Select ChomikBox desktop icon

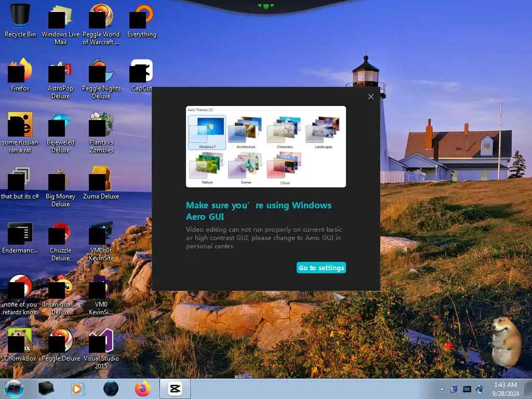pos(20,344)
